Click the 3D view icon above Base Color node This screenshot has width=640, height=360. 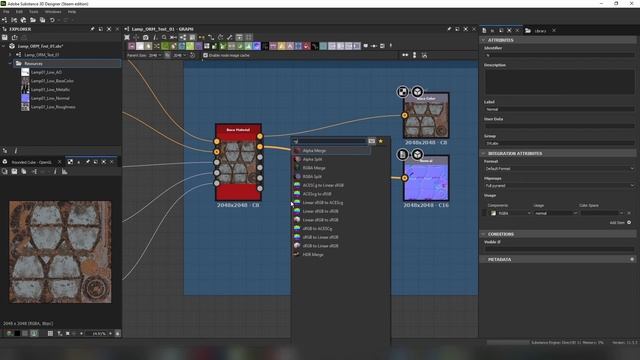tap(417, 92)
